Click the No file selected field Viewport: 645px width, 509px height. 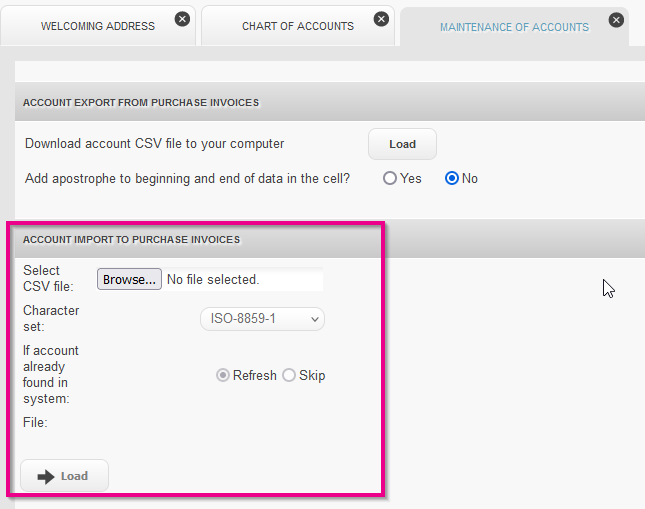point(243,279)
